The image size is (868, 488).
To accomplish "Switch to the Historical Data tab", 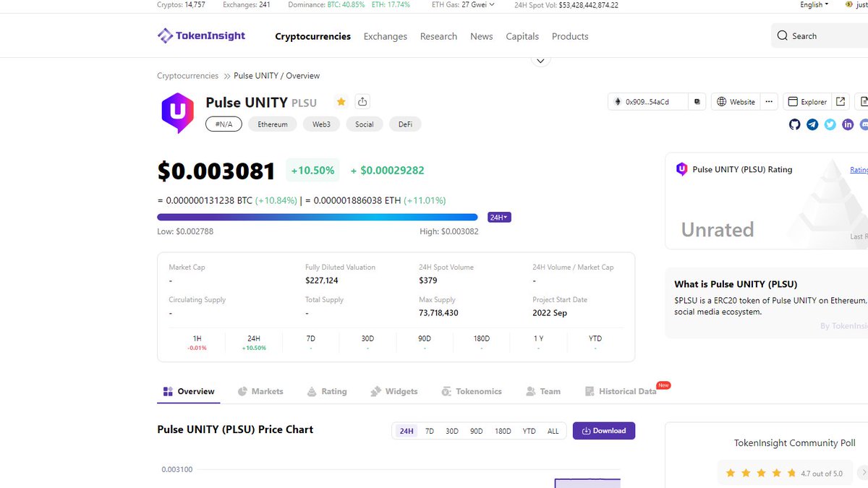I will (x=621, y=391).
